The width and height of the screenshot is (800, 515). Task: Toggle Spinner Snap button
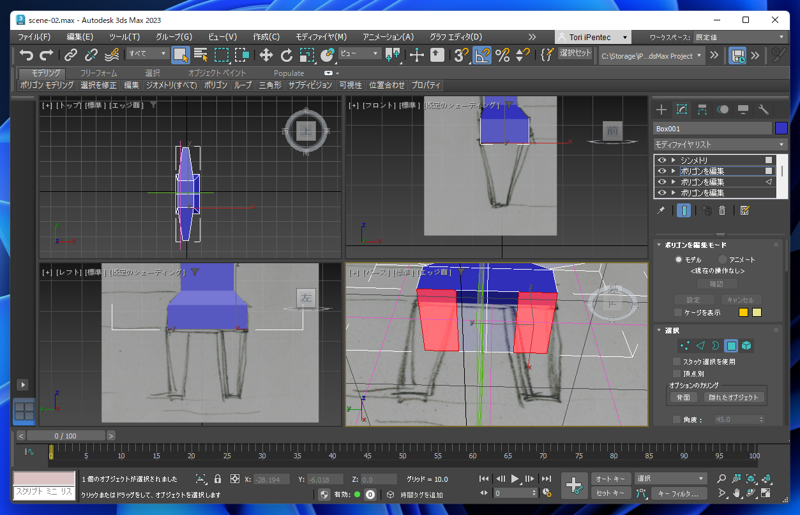point(522,55)
